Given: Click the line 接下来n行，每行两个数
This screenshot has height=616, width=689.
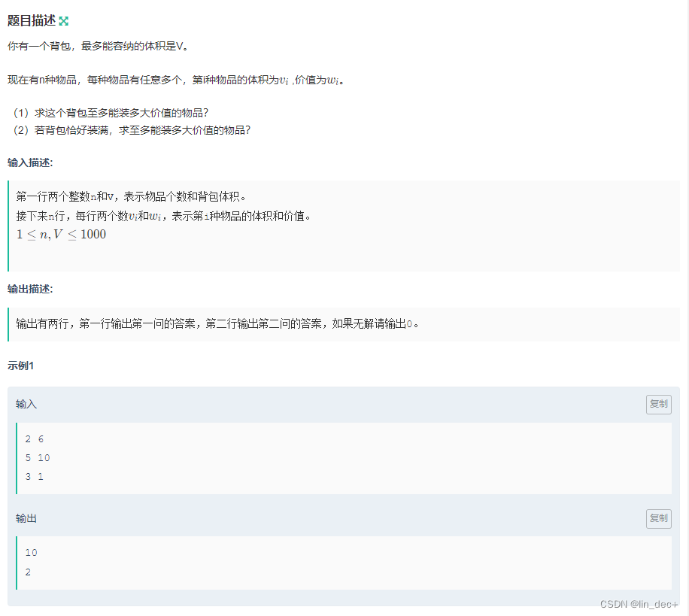Looking at the screenshot, I should click(163, 216).
